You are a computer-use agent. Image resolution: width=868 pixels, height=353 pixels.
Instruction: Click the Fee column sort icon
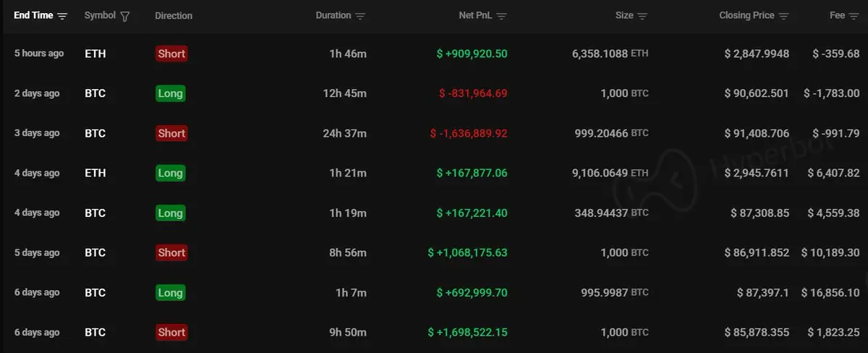(x=854, y=16)
